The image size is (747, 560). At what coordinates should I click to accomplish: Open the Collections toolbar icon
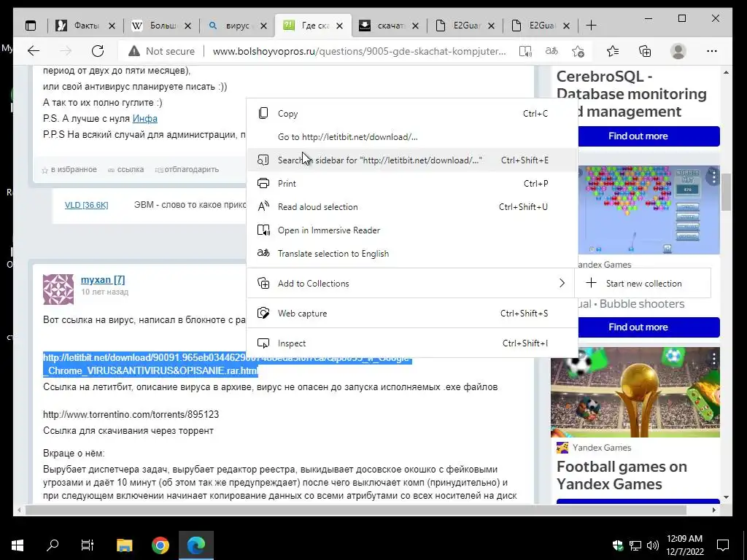click(645, 51)
